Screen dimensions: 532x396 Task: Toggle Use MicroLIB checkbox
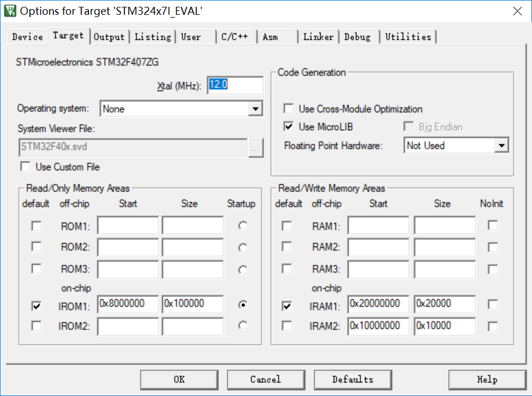[289, 127]
